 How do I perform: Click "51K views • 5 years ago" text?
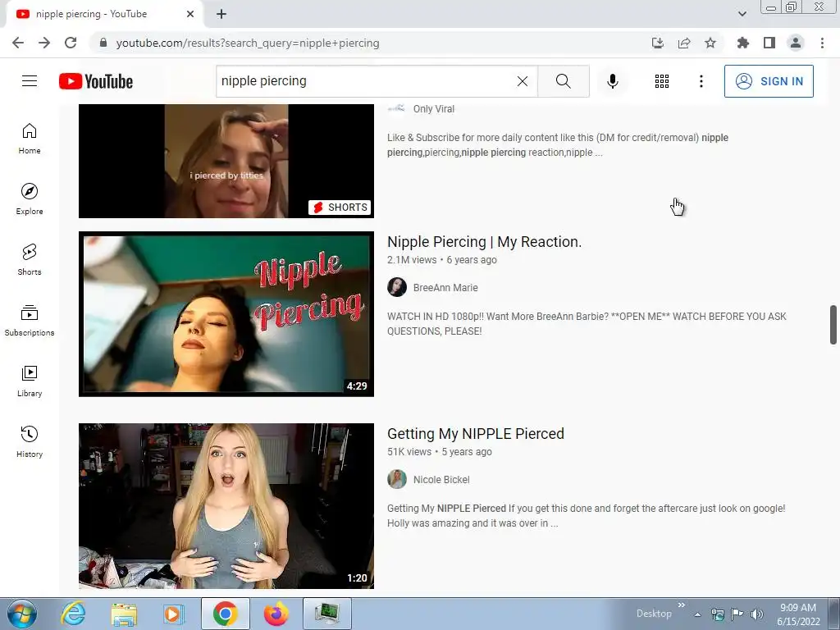[x=440, y=452]
